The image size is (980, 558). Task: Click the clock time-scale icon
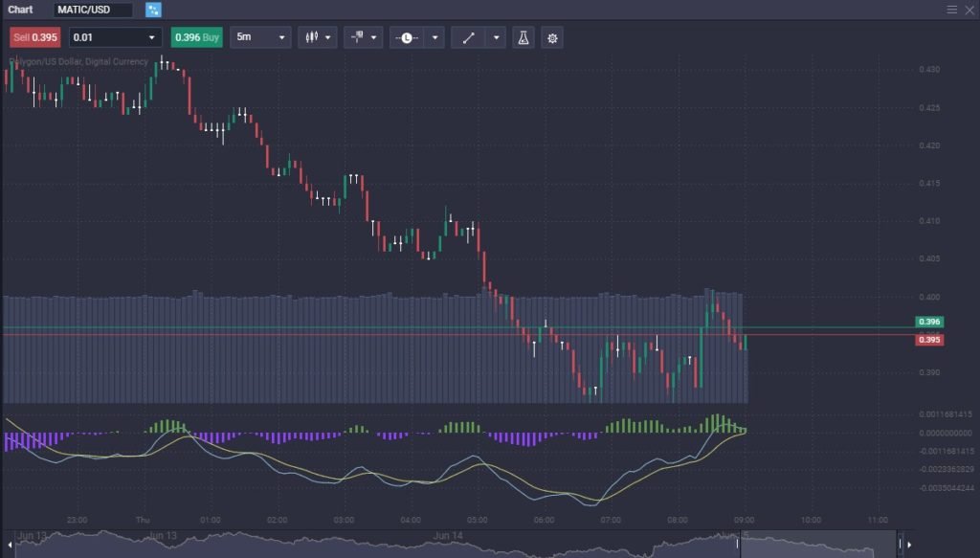click(407, 37)
